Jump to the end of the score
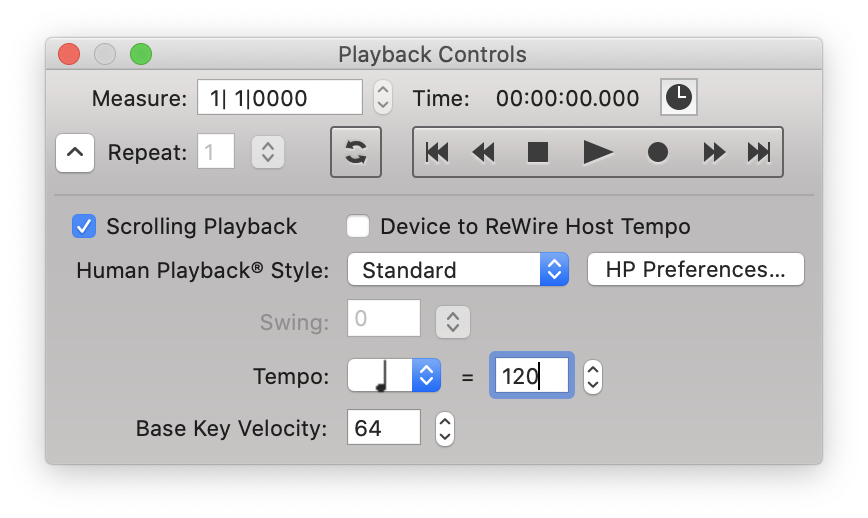This screenshot has height=518, width=868. tap(758, 152)
